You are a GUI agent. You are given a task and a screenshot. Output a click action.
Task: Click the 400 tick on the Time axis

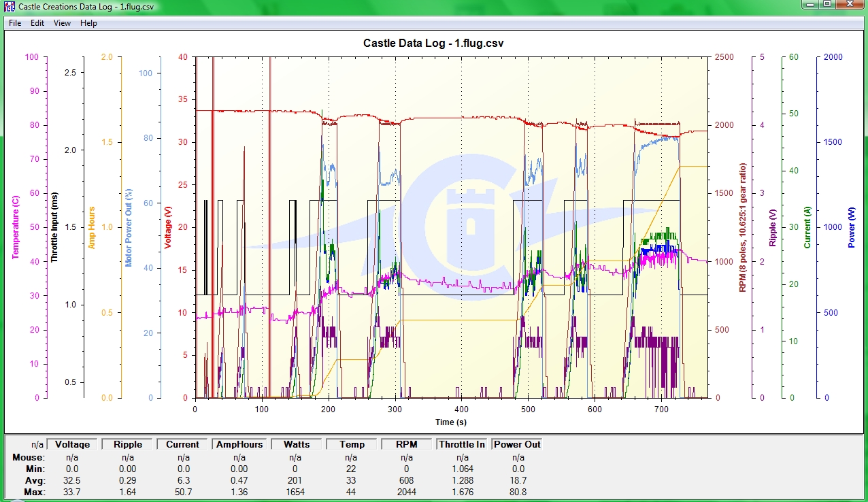pos(461,409)
